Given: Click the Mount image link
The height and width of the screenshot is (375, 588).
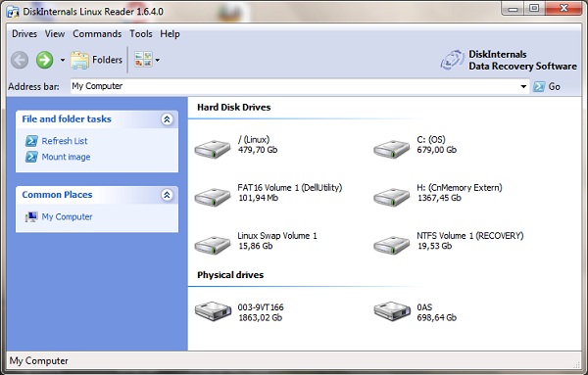Looking at the screenshot, I should pos(66,157).
